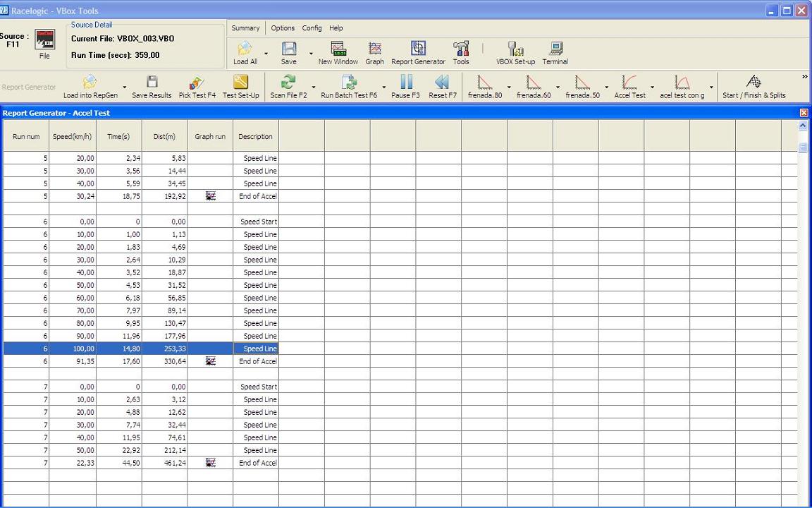Open VBOX Set-up

(x=516, y=54)
